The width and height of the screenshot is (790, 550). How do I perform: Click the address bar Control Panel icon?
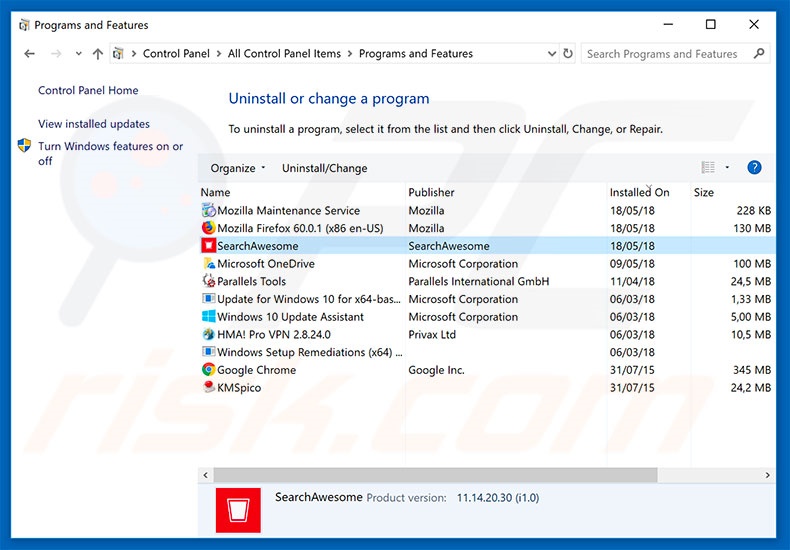pos(118,53)
